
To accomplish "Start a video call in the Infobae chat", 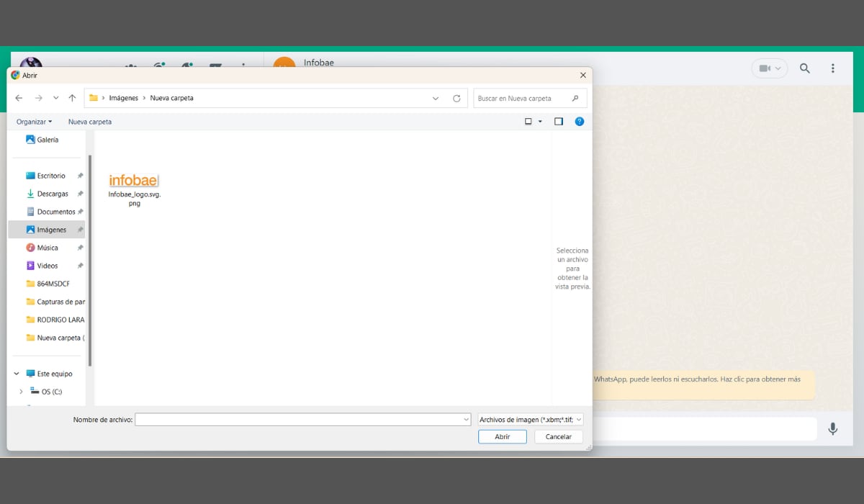I will click(769, 68).
